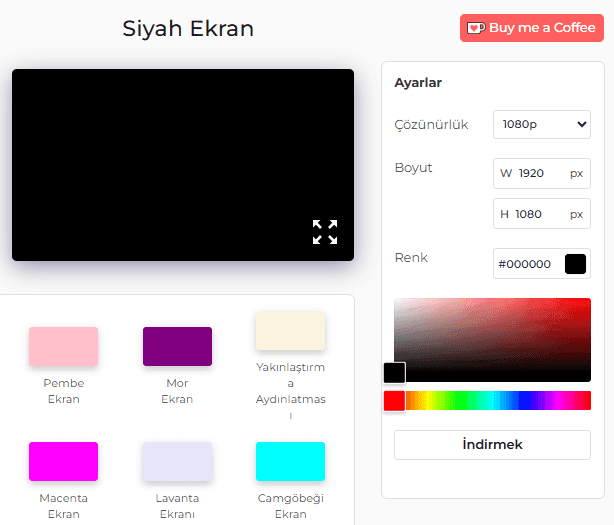Open the Buy me a Coffee button
This screenshot has width=614, height=525.
pos(532,28)
